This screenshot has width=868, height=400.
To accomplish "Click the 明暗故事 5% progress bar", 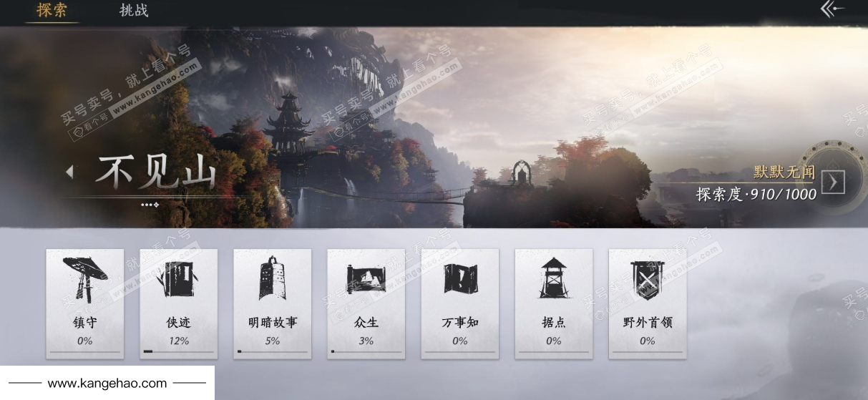I will click(x=272, y=351).
